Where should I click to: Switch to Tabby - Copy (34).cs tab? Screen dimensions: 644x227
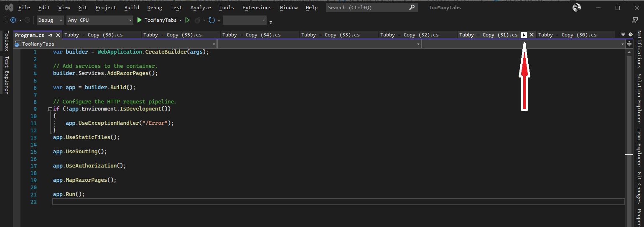coord(251,35)
